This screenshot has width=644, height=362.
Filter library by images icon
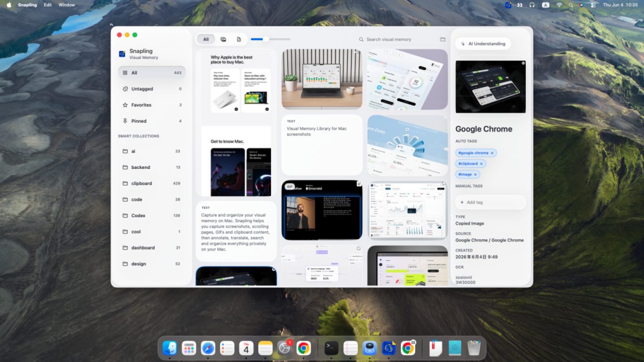click(223, 39)
